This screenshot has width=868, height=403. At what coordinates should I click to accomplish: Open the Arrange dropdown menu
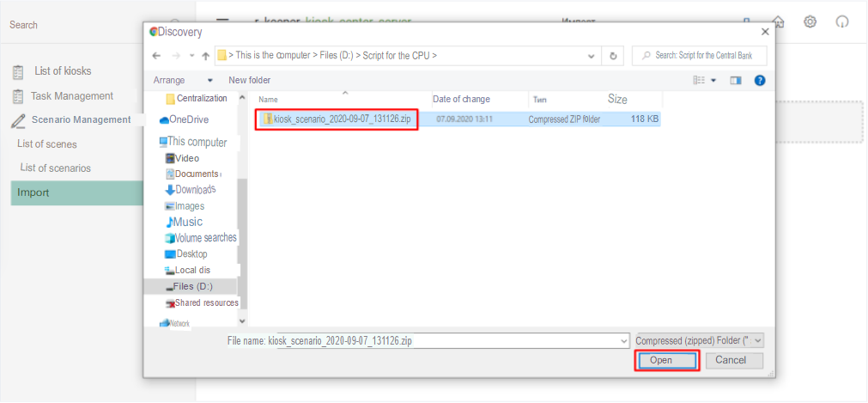click(182, 80)
